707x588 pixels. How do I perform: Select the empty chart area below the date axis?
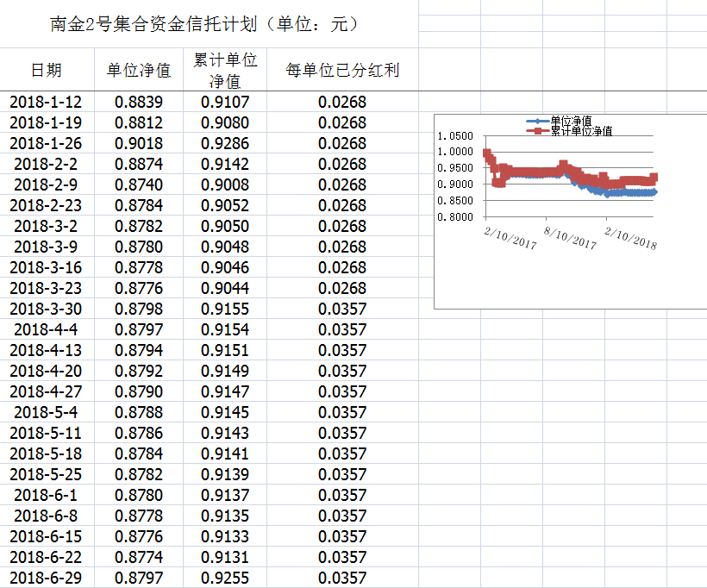(569, 280)
